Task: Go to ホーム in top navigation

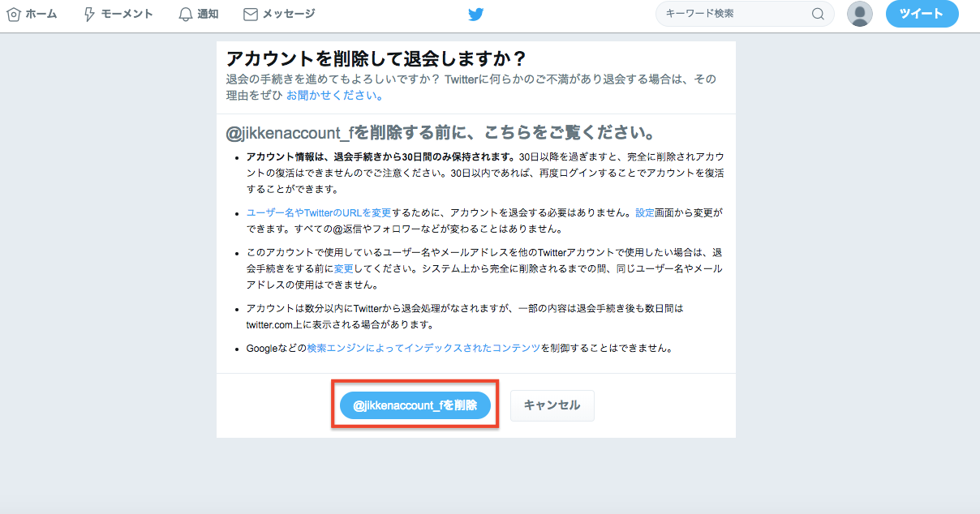Action: click(x=32, y=14)
